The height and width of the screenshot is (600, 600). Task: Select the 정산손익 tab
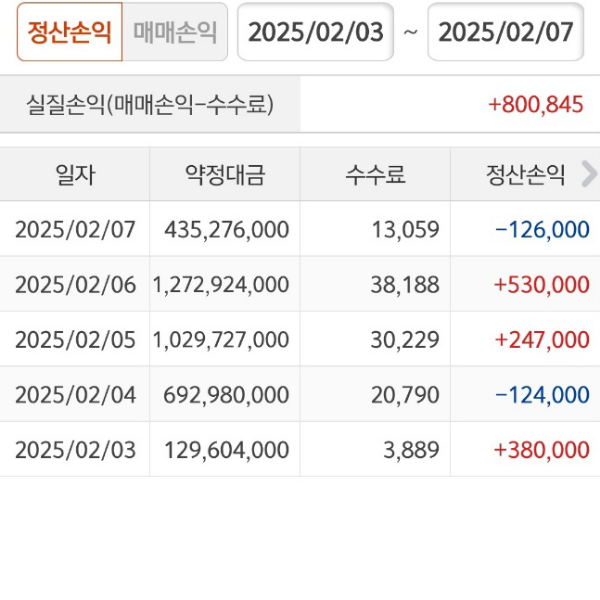[x=69, y=32]
